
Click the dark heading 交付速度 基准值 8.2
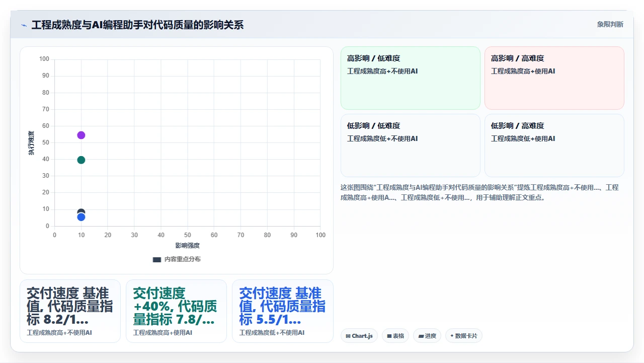click(70, 306)
